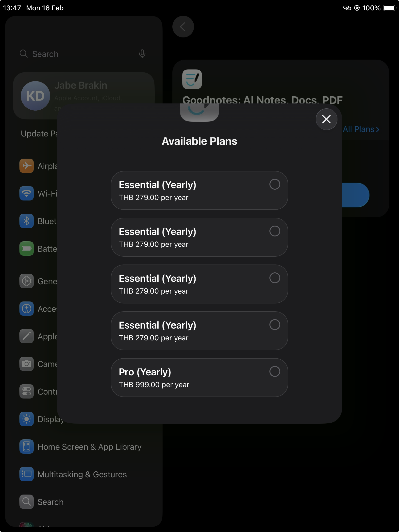This screenshot has height=532, width=399.
Task: Choose the fourth Essential (Yearly) radio button
Action: pyautogui.click(x=275, y=325)
